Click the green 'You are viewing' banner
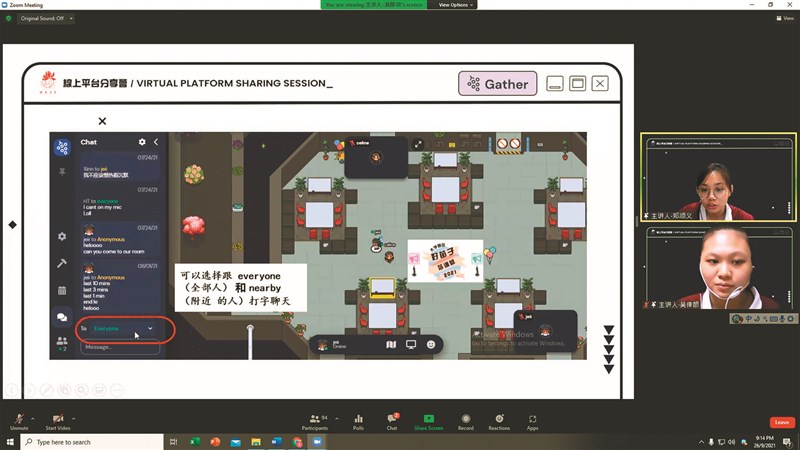The width and height of the screenshot is (800, 450). pos(373,5)
